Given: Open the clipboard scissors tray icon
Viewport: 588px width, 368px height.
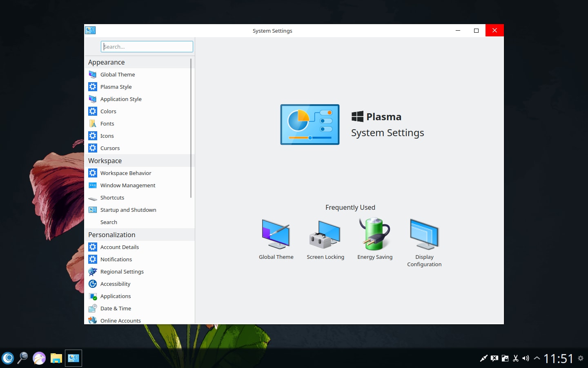Looking at the screenshot, I should tap(516, 359).
